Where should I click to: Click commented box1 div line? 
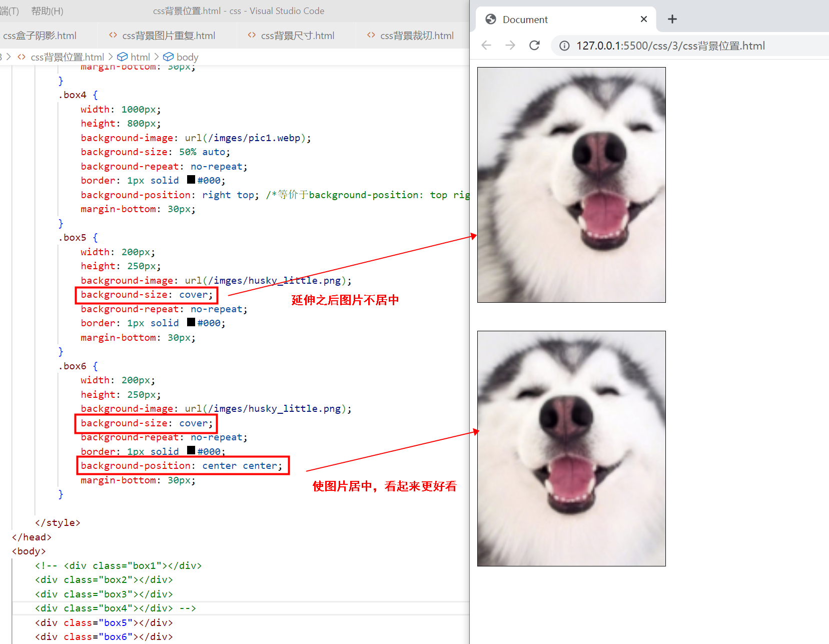pyautogui.click(x=118, y=566)
